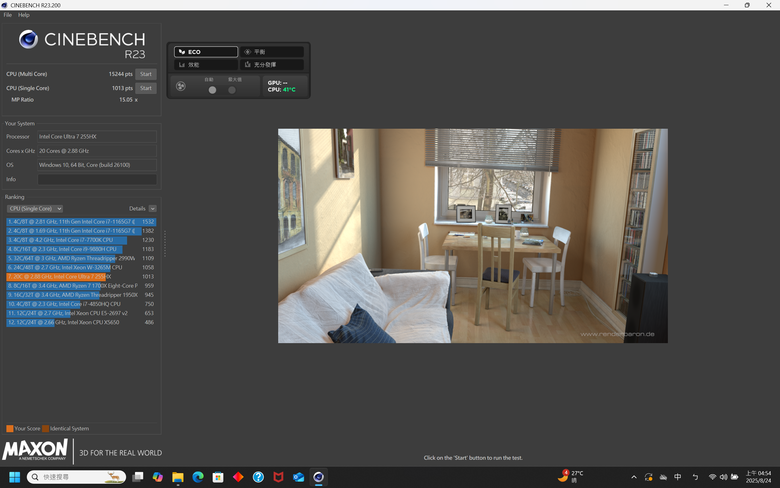Image resolution: width=780 pixels, height=488 pixels.
Task: Click the MAXON logo
Action: 35,450
